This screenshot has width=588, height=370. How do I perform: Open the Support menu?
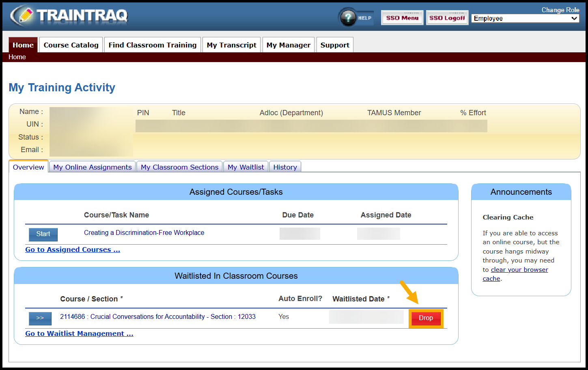coord(335,45)
